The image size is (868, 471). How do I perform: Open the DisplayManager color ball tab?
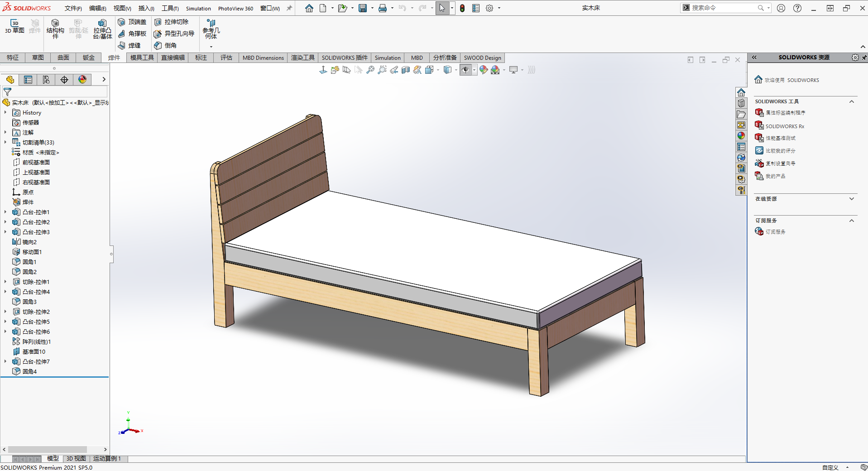(82, 80)
